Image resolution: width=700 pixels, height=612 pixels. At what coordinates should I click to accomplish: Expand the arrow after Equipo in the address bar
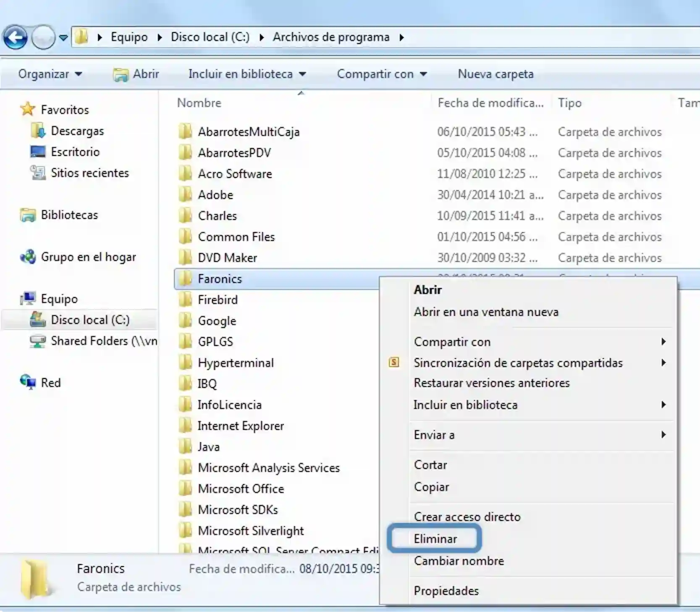[160, 37]
